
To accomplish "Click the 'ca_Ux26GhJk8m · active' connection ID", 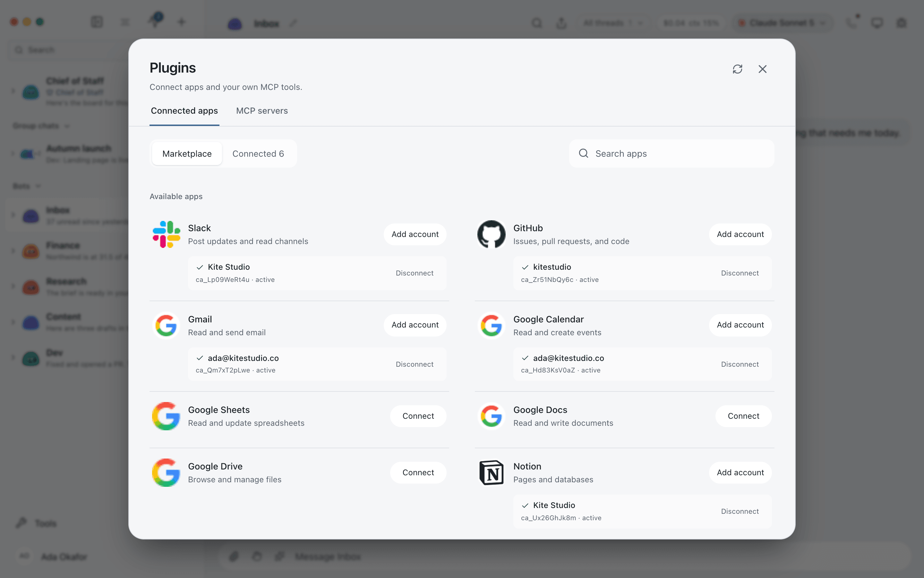I will (561, 518).
